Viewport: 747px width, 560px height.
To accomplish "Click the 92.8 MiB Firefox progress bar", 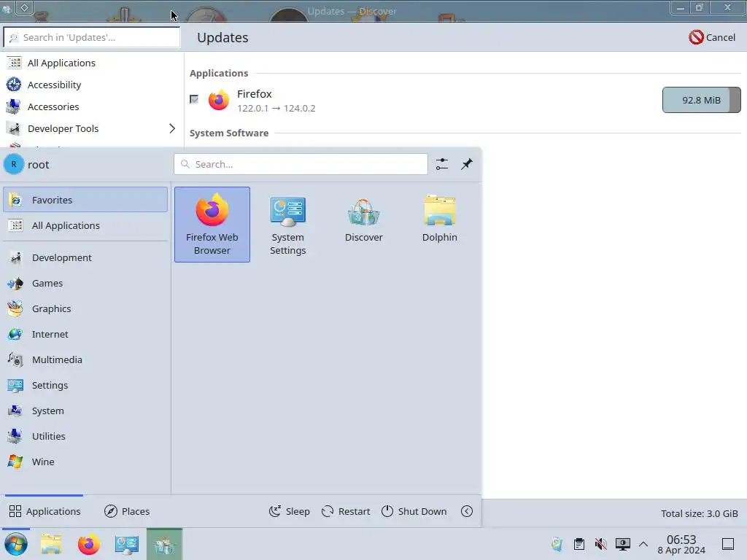I will coord(701,100).
